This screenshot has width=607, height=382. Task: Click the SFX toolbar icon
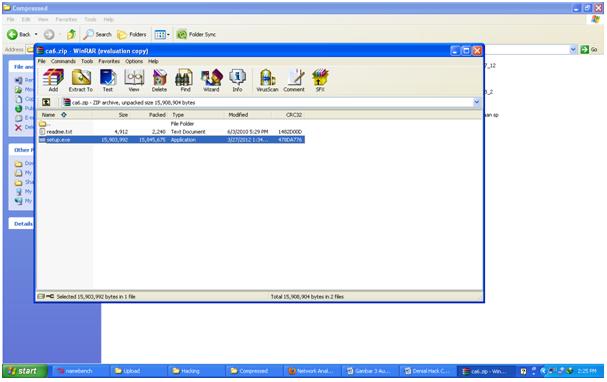pos(320,81)
